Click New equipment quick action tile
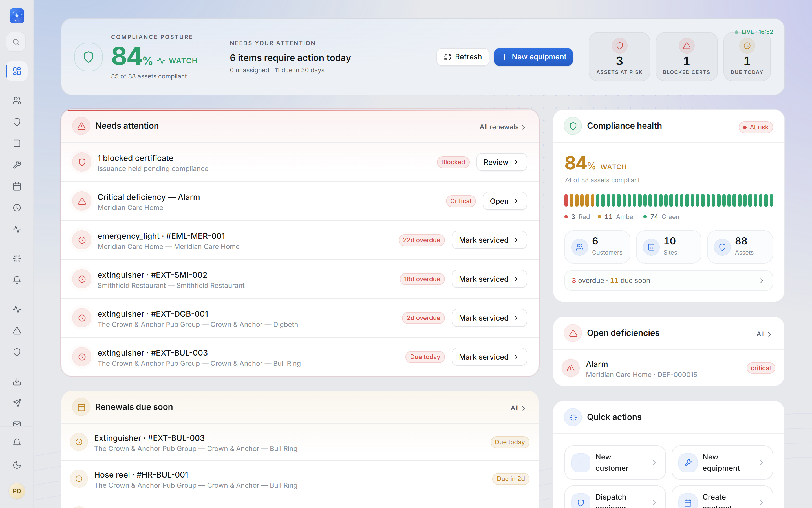This screenshot has height=508, width=812. pos(722,463)
